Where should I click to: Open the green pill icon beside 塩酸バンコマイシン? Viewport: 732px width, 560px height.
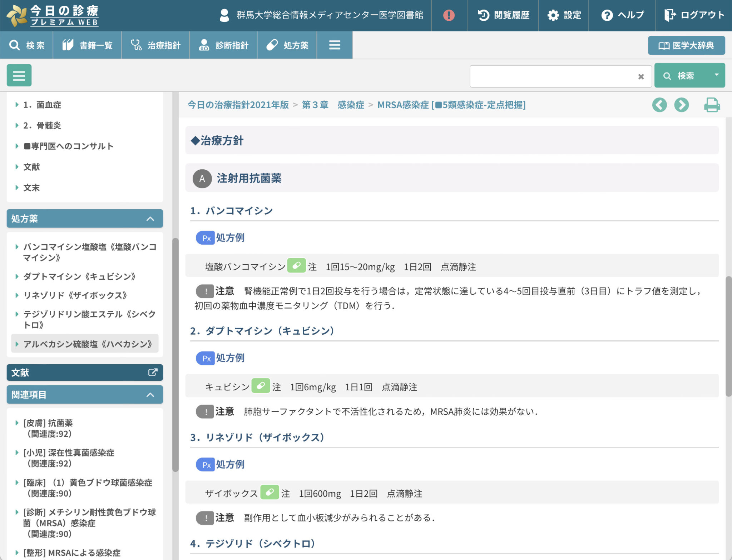pyautogui.click(x=296, y=266)
